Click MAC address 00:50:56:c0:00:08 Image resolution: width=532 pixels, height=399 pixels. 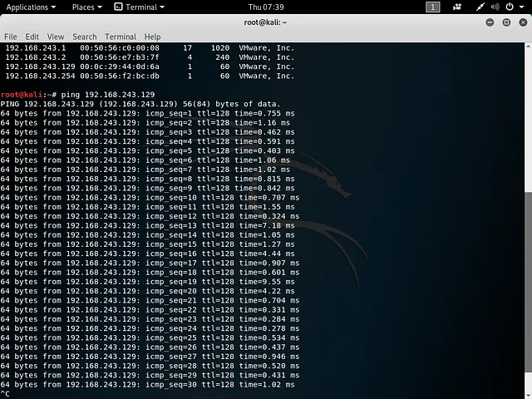click(x=120, y=48)
